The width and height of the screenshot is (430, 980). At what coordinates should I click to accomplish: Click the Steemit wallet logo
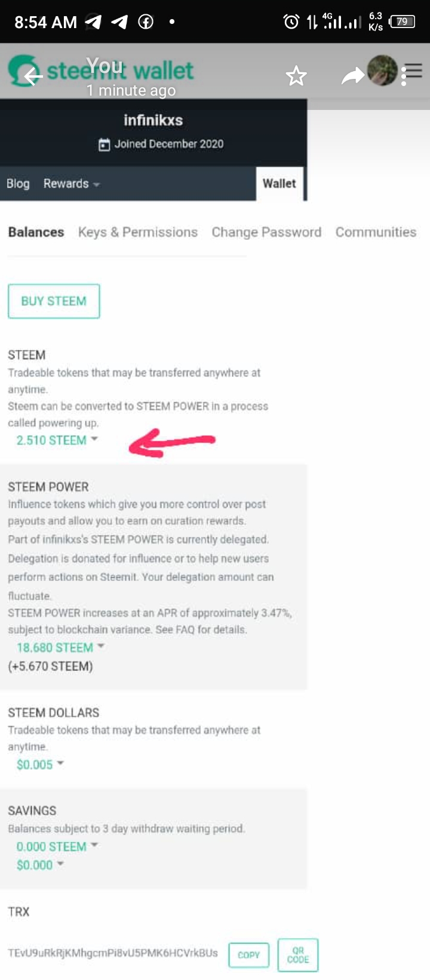(x=100, y=71)
